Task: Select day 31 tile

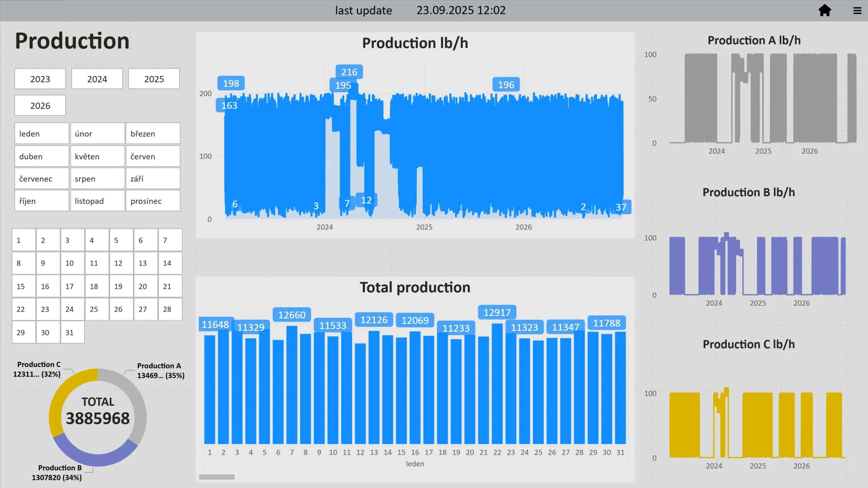Action: pos(73,332)
